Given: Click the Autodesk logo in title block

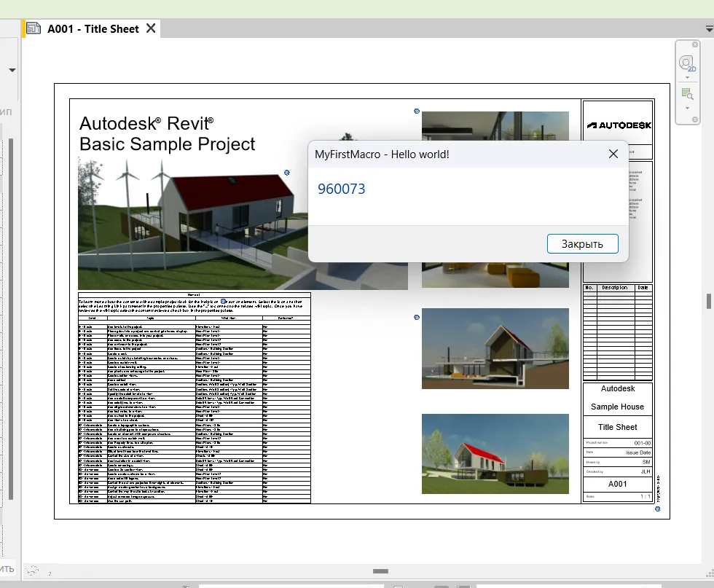Looking at the screenshot, I should pyautogui.click(x=619, y=125).
